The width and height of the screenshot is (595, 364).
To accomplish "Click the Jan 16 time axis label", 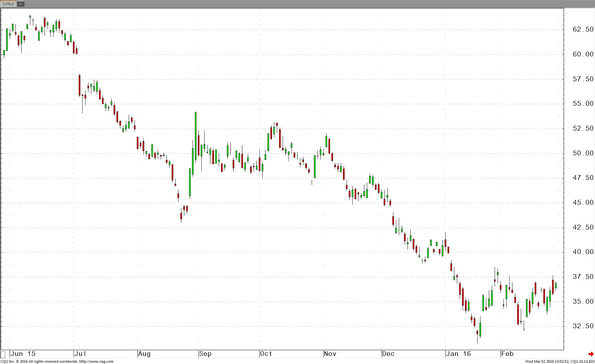I will (x=459, y=354).
